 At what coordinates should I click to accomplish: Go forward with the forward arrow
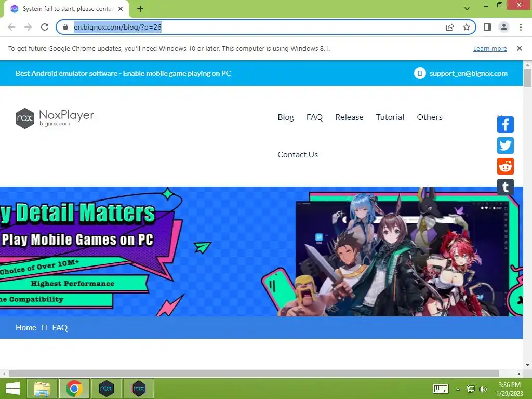[28, 27]
